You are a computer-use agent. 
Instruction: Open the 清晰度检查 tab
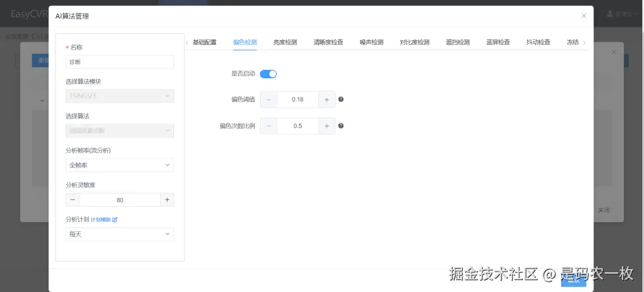click(328, 42)
